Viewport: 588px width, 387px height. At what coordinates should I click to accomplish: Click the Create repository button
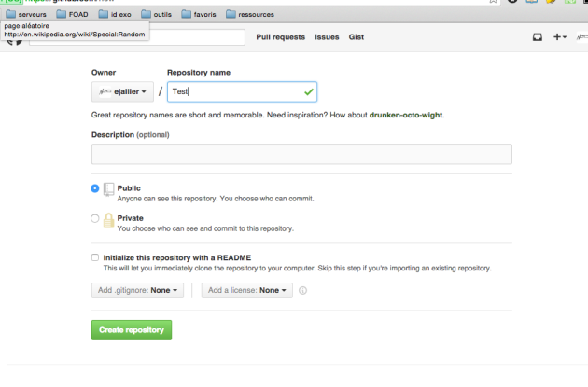click(132, 330)
